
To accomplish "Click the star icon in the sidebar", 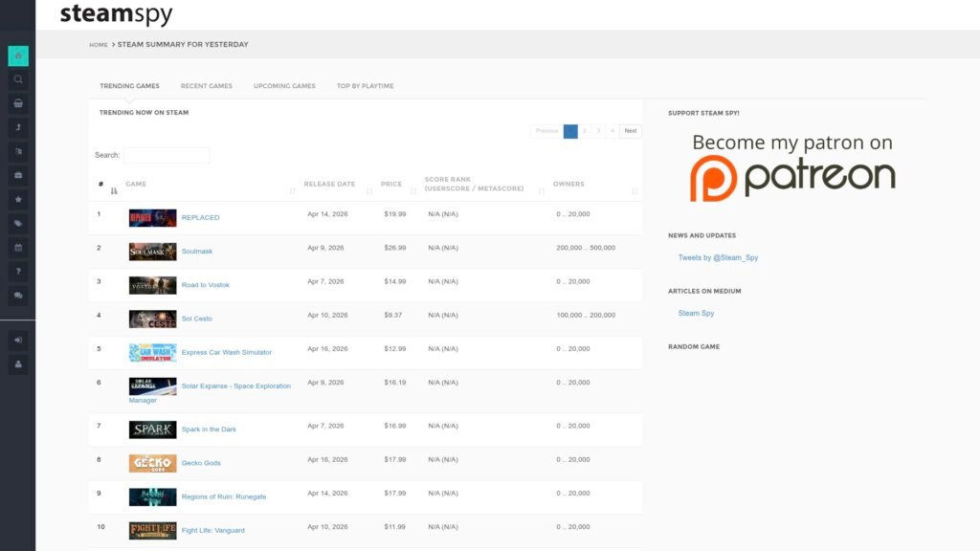I will [x=18, y=199].
